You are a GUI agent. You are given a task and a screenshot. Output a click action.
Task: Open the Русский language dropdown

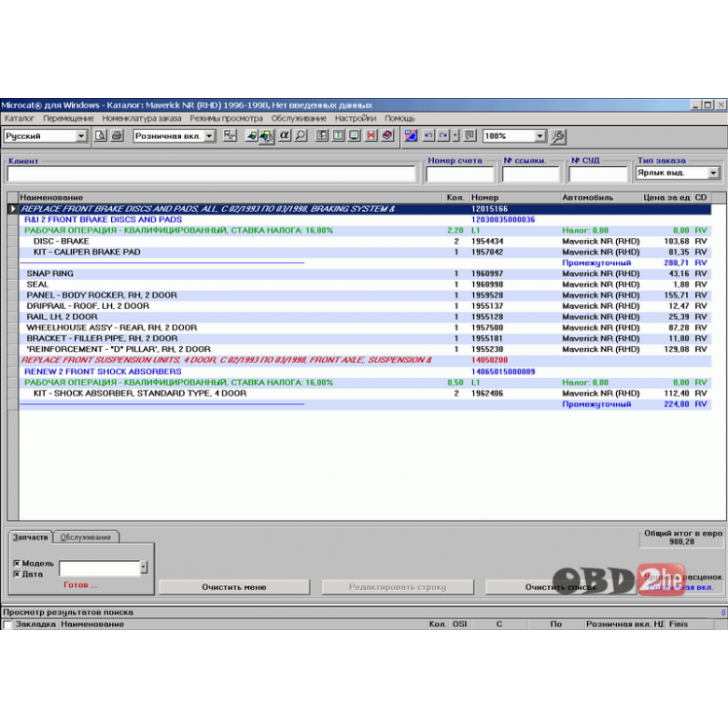(81, 136)
